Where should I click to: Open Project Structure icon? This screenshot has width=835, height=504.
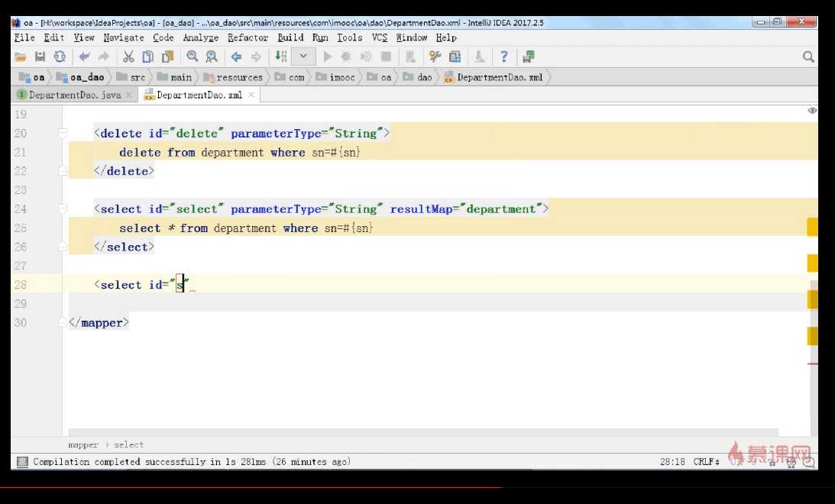pos(455,57)
